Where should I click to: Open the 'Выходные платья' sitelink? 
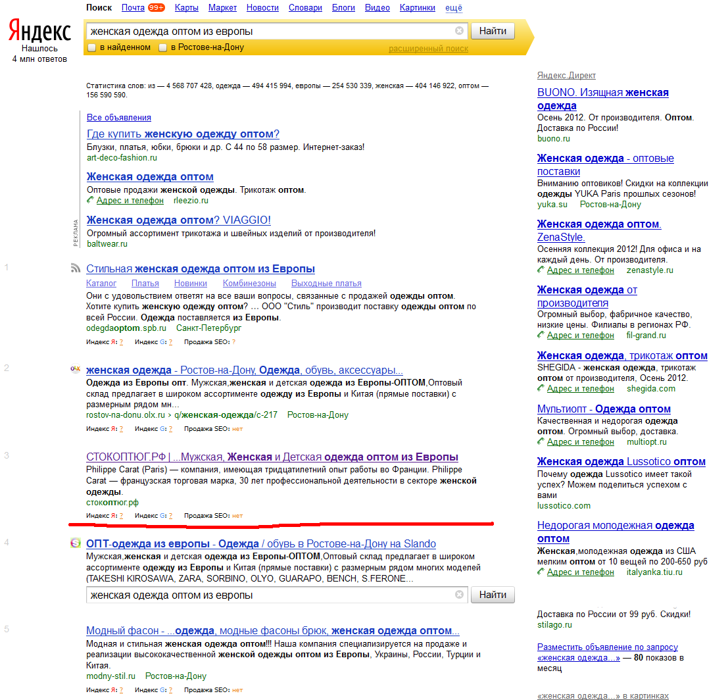coord(326,284)
